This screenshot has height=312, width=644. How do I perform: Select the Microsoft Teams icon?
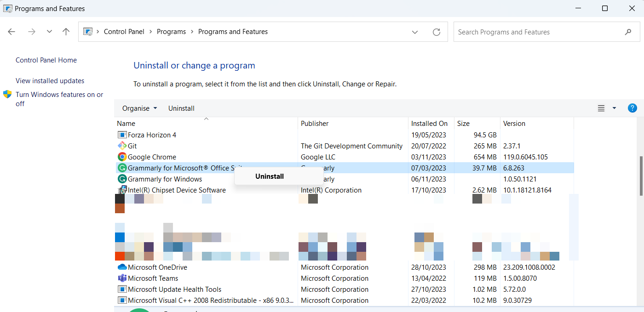click(122, 278)
